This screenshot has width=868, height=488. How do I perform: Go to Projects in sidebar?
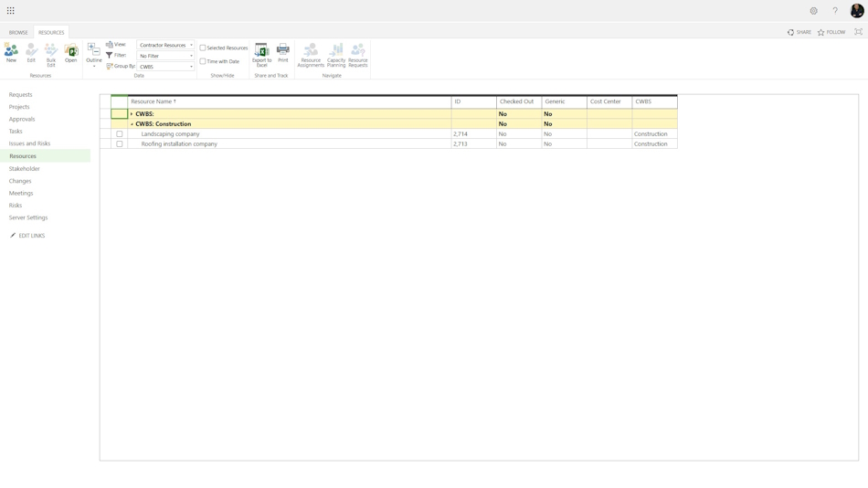pyautogui.click(x=19, y=107)
